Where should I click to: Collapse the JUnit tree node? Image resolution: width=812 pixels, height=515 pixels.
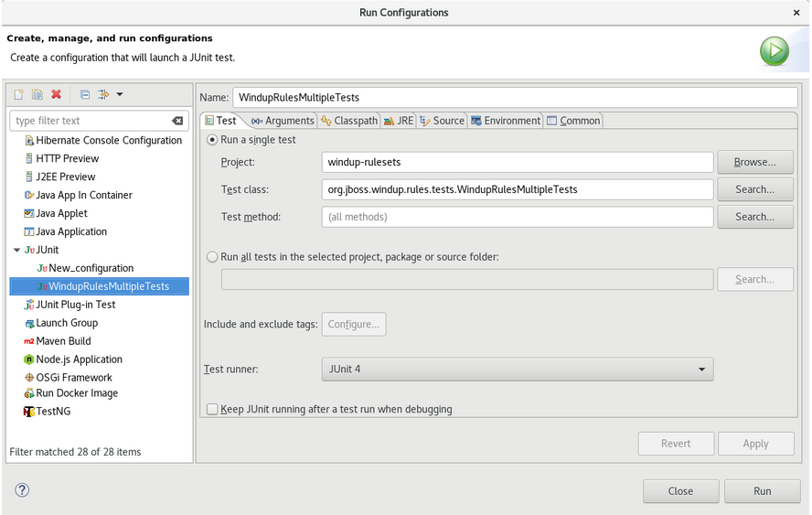click(16, 250)
